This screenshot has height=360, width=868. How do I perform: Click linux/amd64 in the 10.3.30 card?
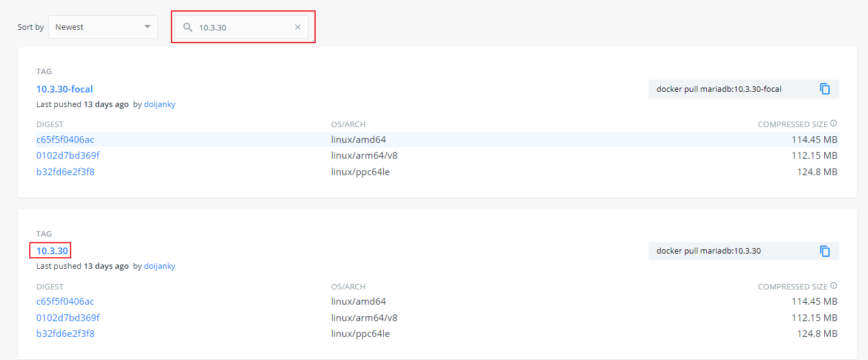pyautogui.click(x=358, y=301)
